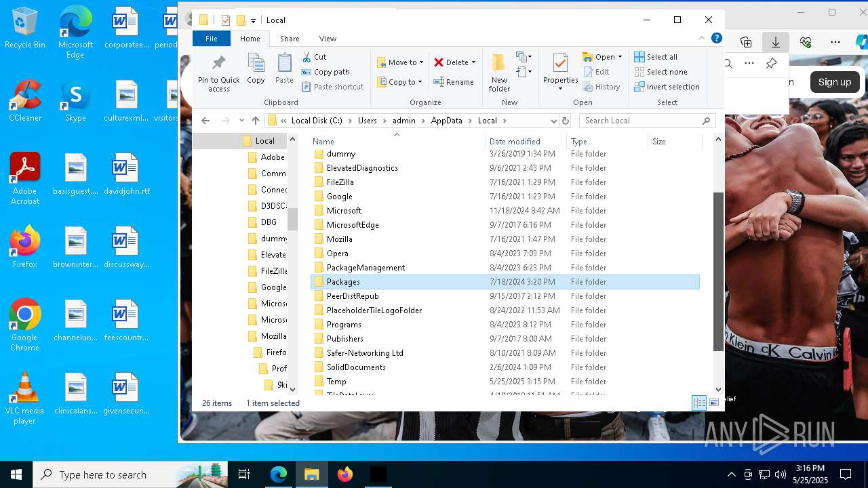
Task: Click the file list vertical scrollbar
Action: coord(719,271)
